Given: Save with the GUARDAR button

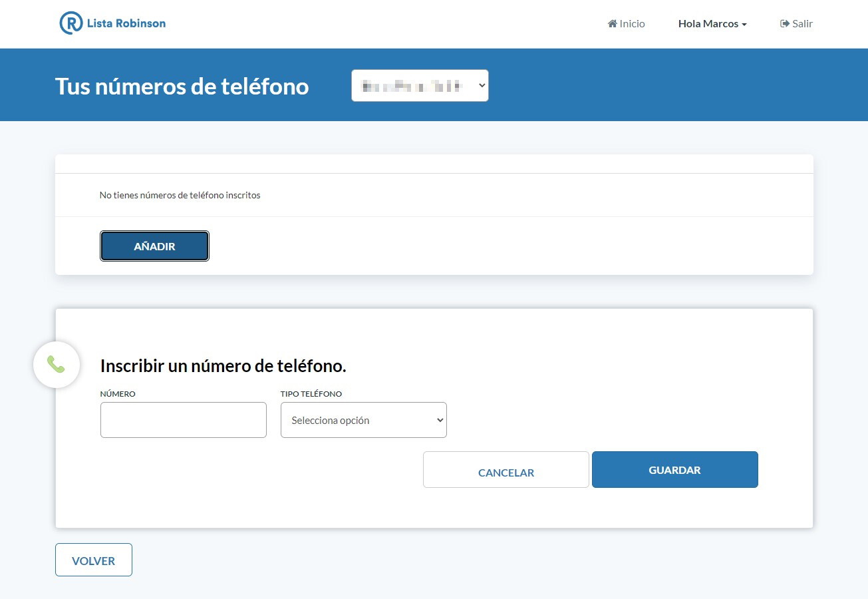Looking at the screenshot, I should click(x=675, y=470).
